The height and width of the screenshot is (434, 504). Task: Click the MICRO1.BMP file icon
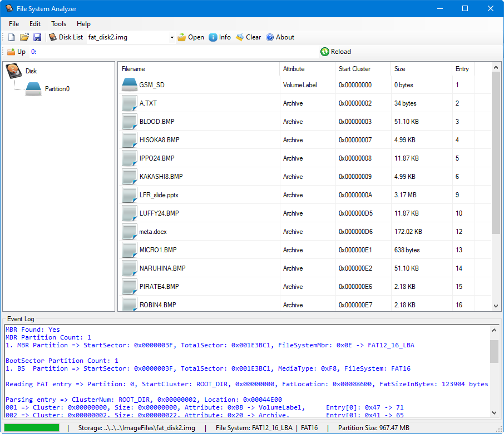click(x=130, y=250)
